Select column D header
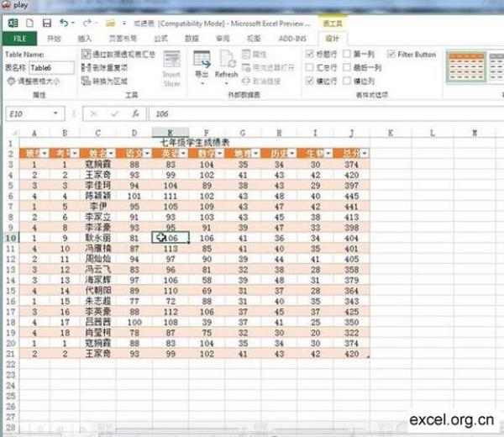The width and height of the screenshot is (504, 437). (x=134, y=133)
